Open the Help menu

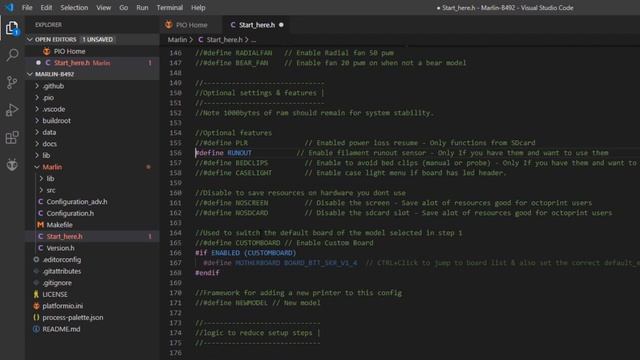tap(198, 7)
